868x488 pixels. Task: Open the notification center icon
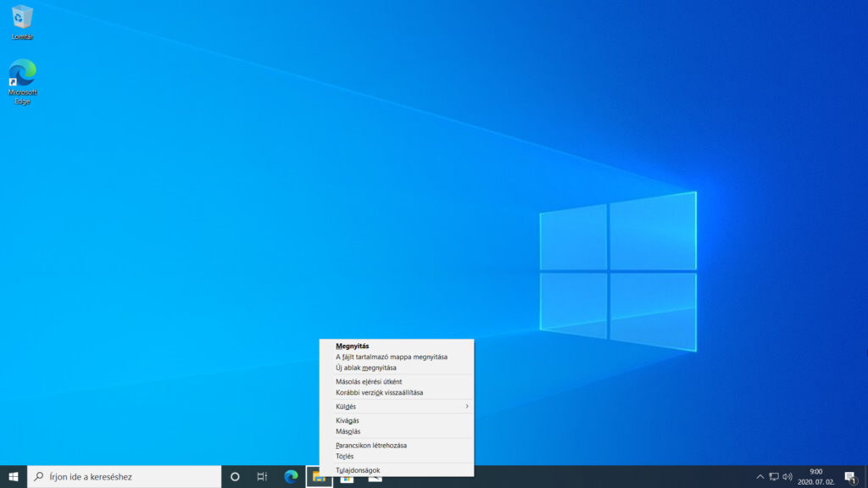pyautogui.click(x=851, y=477)
